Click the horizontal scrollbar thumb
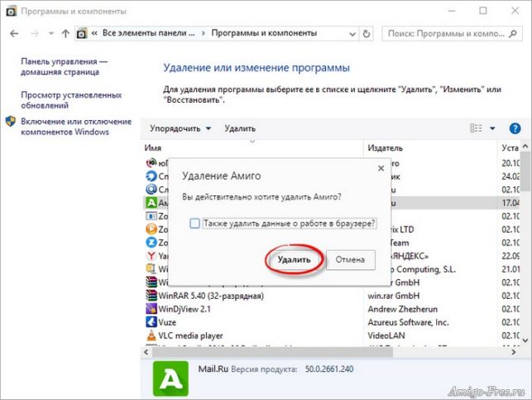Viewport: 532px width, 400px height. [x=272, y=353]
